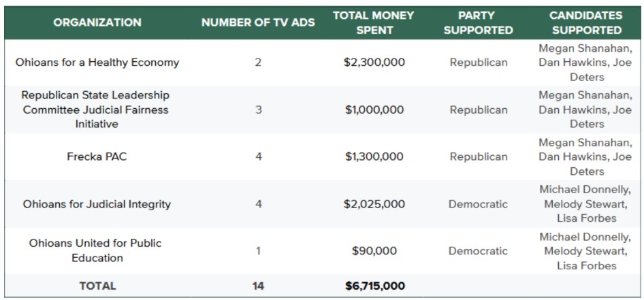Select the TOTAL row label
This screenshot has width=644, height=300.
(97, 286)
